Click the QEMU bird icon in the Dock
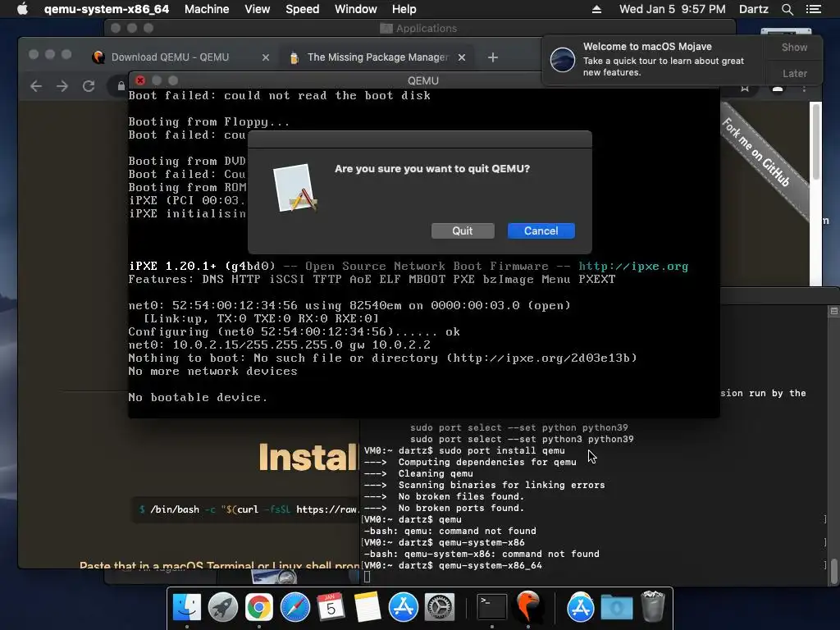The image size is (840, 630). tap(528, 608)
